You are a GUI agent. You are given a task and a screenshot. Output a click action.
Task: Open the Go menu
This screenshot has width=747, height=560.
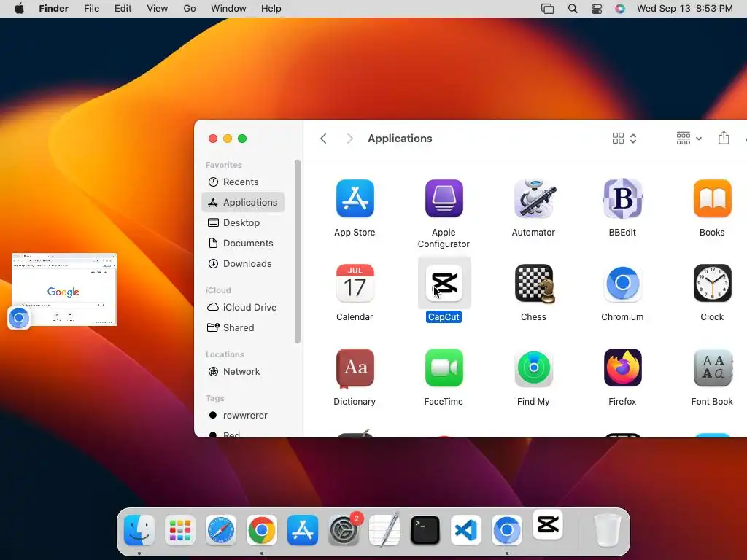coord(190,9)
